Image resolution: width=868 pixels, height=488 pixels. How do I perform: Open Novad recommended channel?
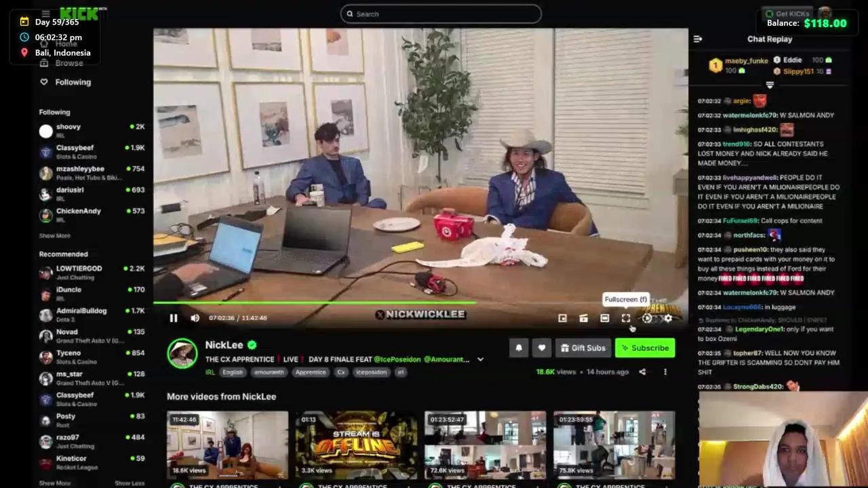click(x=92, y=335)
